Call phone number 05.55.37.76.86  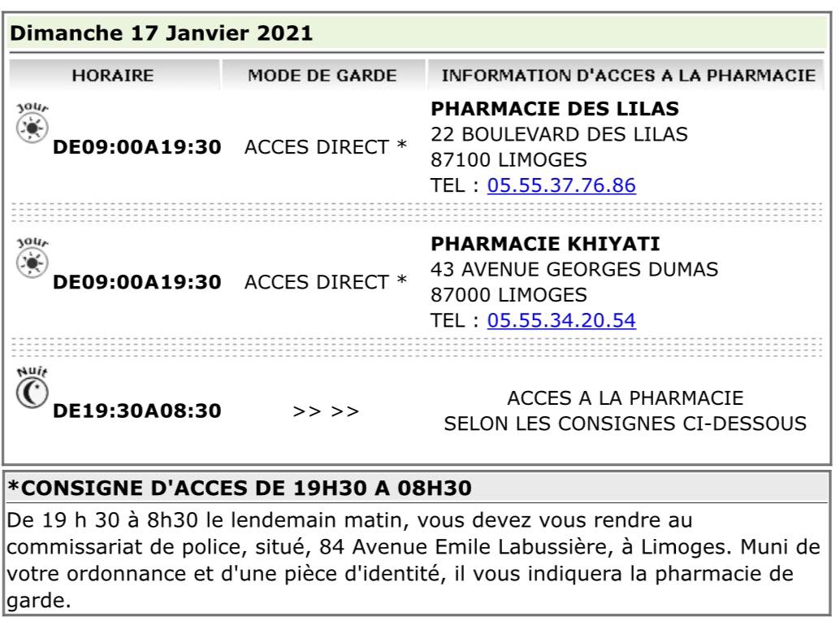tap(561, 185)
